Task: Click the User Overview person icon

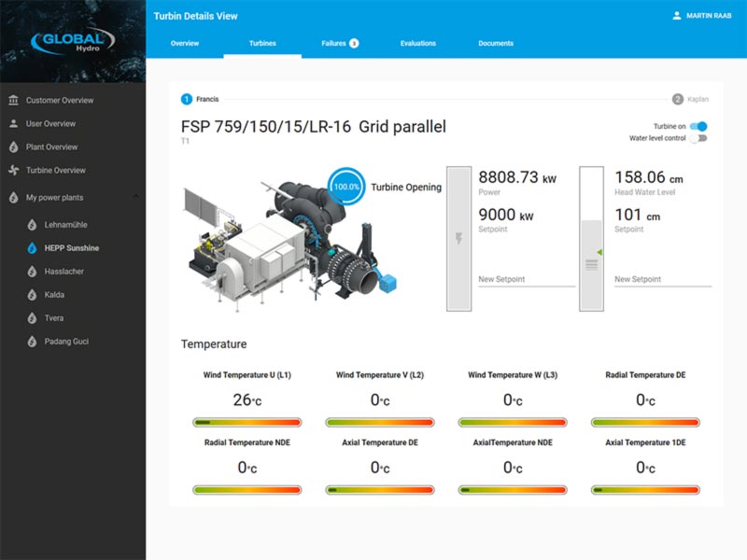Action: click(x=13, y=123)
